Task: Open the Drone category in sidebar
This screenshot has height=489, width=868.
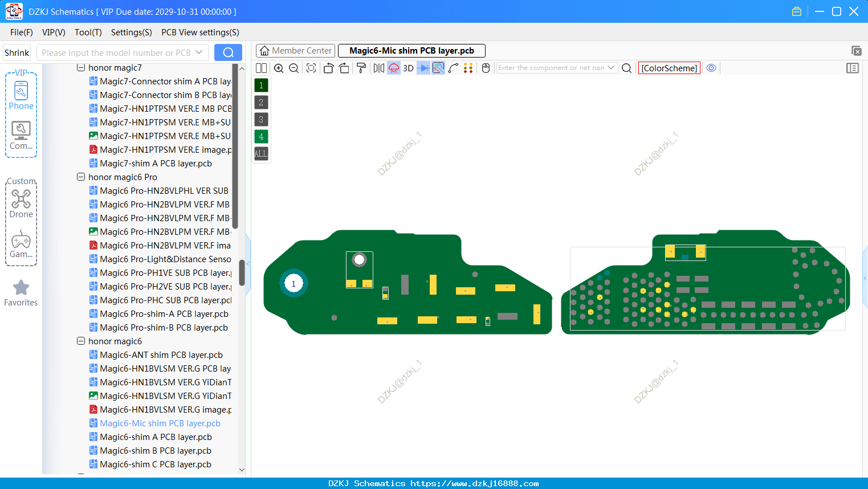Action: click(x=21, y=204)
